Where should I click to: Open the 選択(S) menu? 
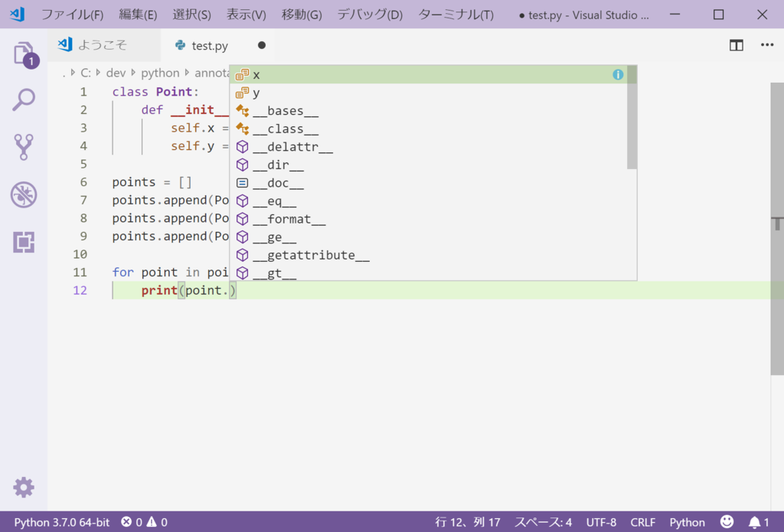191,15
